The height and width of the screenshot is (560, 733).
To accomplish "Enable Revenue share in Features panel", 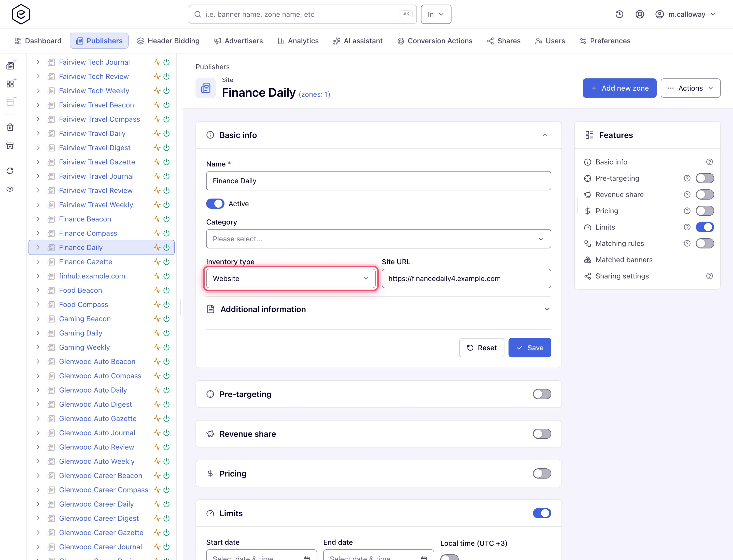I will click(x=705, y=194).
